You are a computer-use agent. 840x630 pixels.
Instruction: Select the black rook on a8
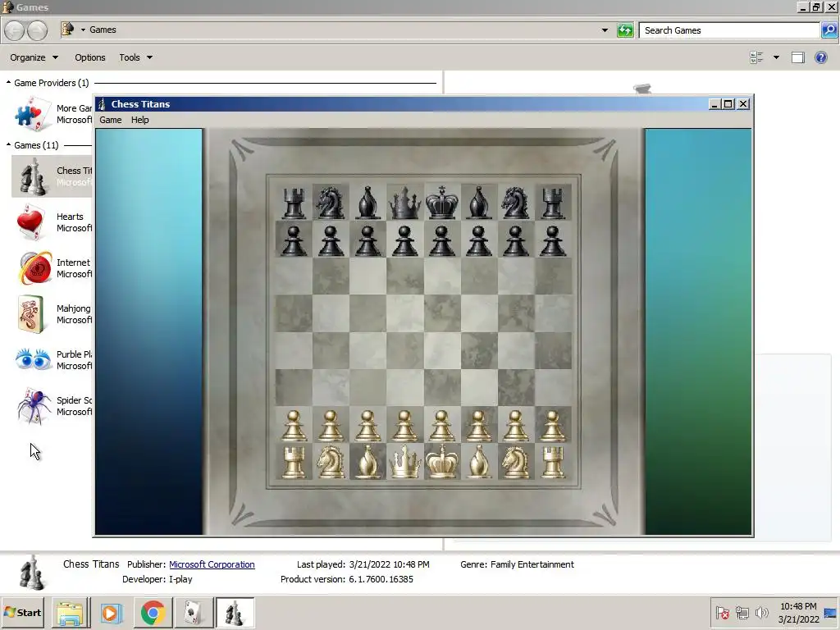pyautogui.click(x=294, y=203)
